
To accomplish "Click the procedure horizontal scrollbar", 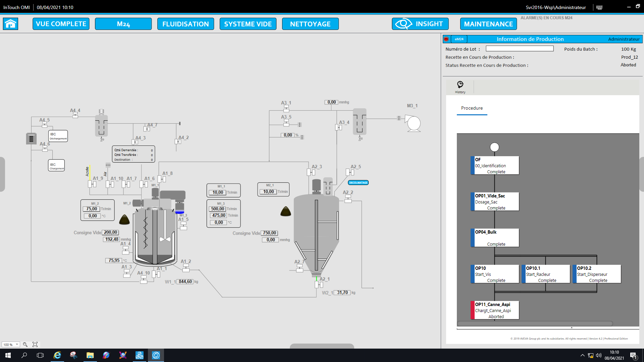I will pos(535,323).
